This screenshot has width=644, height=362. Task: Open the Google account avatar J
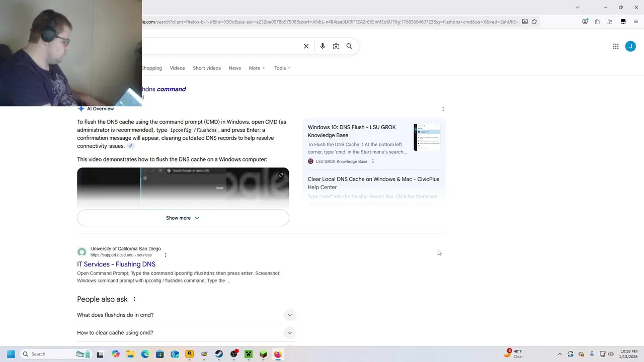click(x=630, y=46)
